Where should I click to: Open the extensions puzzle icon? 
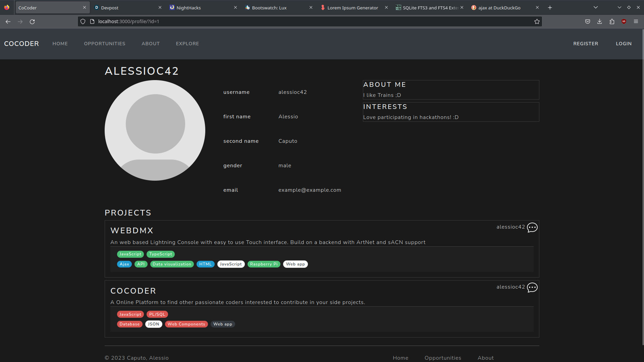pyautogui.click(x=612, y=22)
